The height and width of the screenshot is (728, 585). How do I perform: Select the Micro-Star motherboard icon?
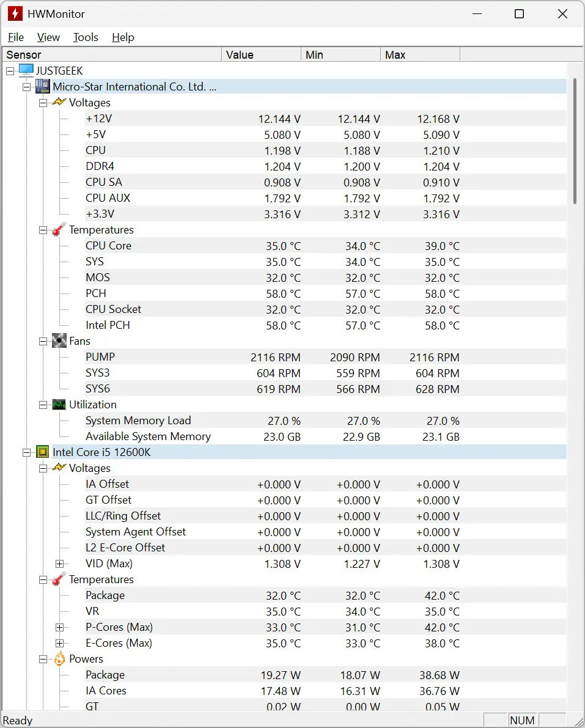click(x=43, y=86)
